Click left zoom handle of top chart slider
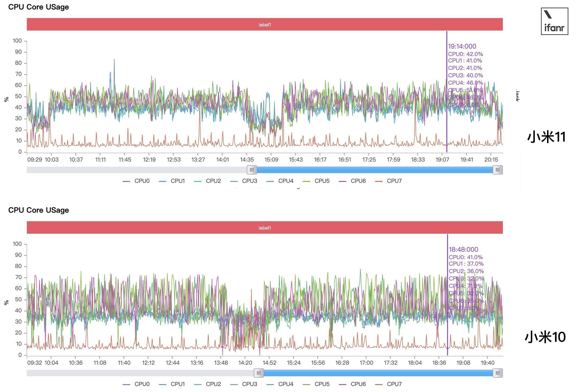The width and height of the screenshot is (576, 392). [x=252, y=170]
